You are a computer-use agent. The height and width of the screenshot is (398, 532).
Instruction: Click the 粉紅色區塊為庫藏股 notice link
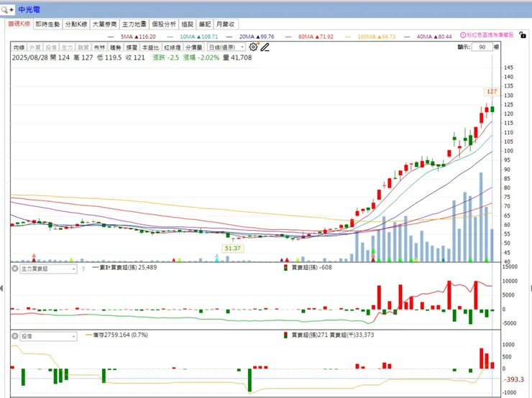pyautogui.click(x=490, y=35)
